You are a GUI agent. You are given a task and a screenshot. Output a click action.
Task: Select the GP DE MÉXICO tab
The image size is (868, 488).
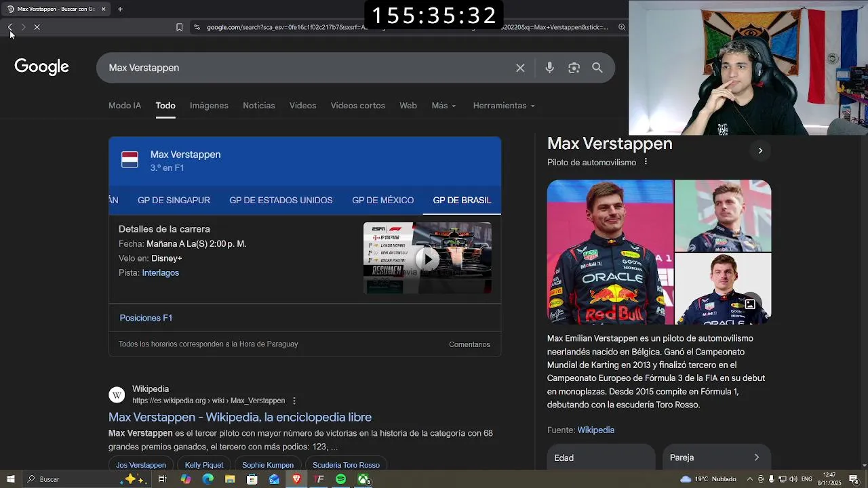pyautogui.click(x=382, y=200)
